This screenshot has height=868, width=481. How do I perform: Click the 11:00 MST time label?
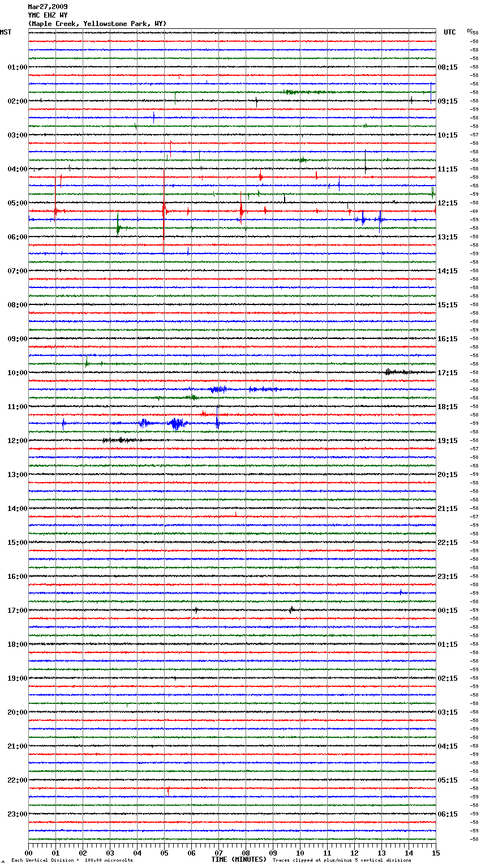pyautogui.click(x=18, y=407)
